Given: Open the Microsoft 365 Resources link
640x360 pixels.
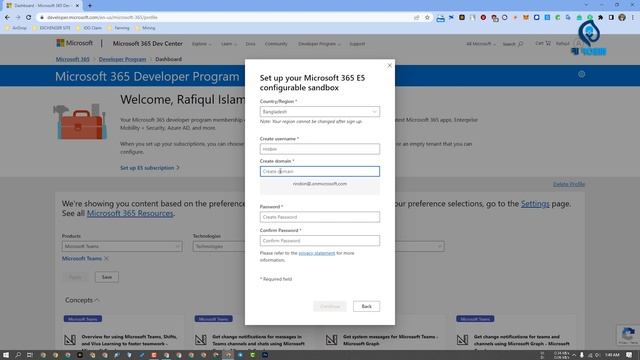Looking at the screenshot, I should (x=130, y=213).
